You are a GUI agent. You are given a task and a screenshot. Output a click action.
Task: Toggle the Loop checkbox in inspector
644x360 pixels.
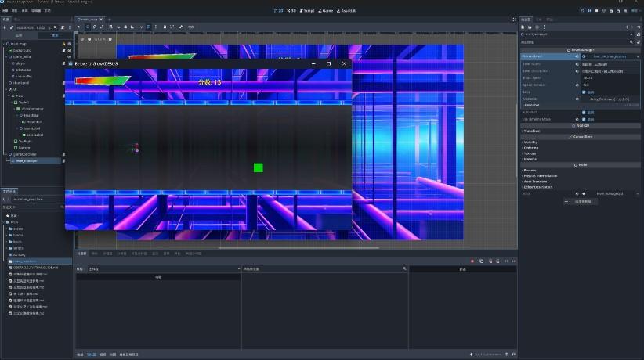pos(583,92)
